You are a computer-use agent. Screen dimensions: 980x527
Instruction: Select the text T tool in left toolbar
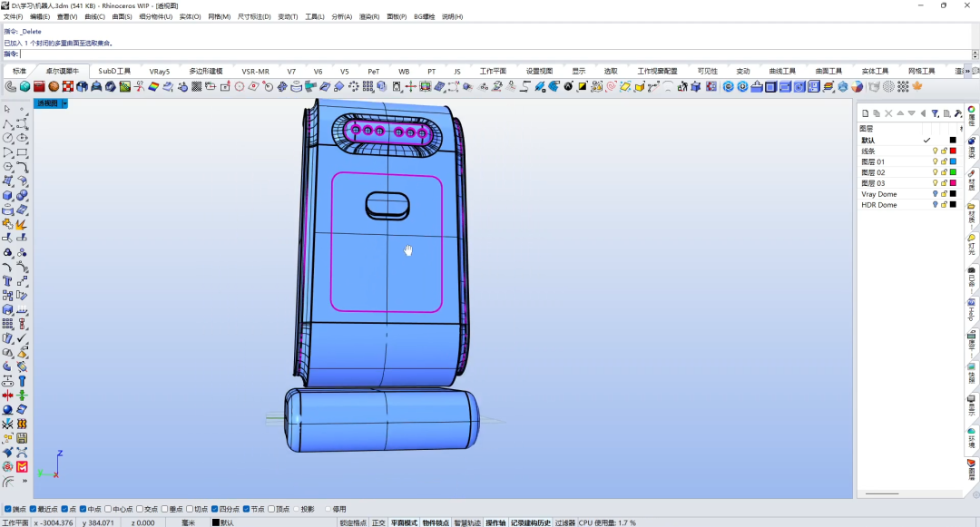click(x=7, y=281)
